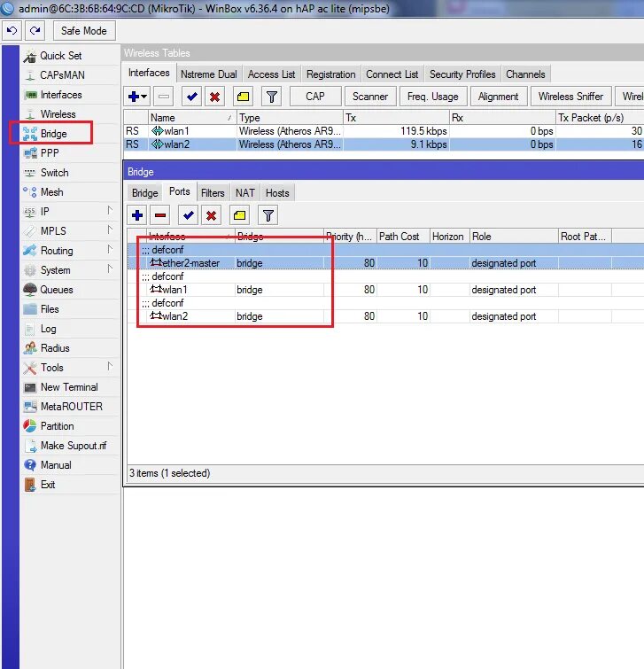Image resolution: width=644 pixels, height=669 pixels.
Task: Click the comment note icon in Bridge Ports toolbar
Action: tap(240, 215)
